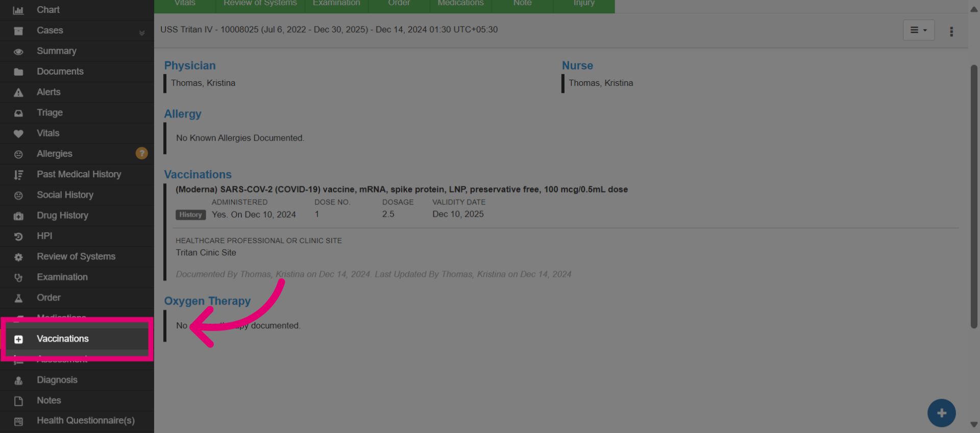The image size is (980, 433).
Task: Click the 'Tritan Cinic Site' text
Action: (x=206, y=253)
